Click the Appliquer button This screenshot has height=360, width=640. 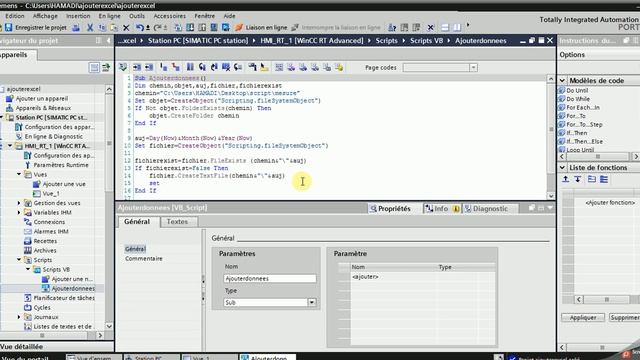tap(583, 317)
